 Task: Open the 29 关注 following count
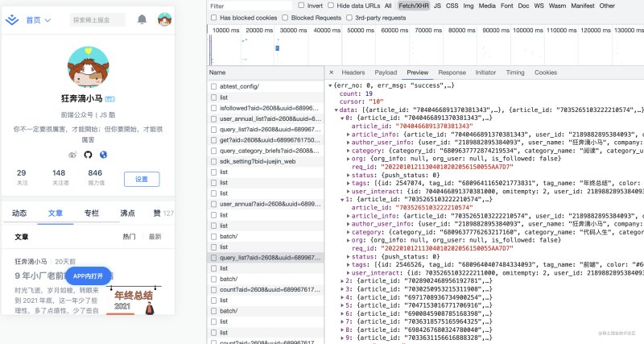click(22, 177)
